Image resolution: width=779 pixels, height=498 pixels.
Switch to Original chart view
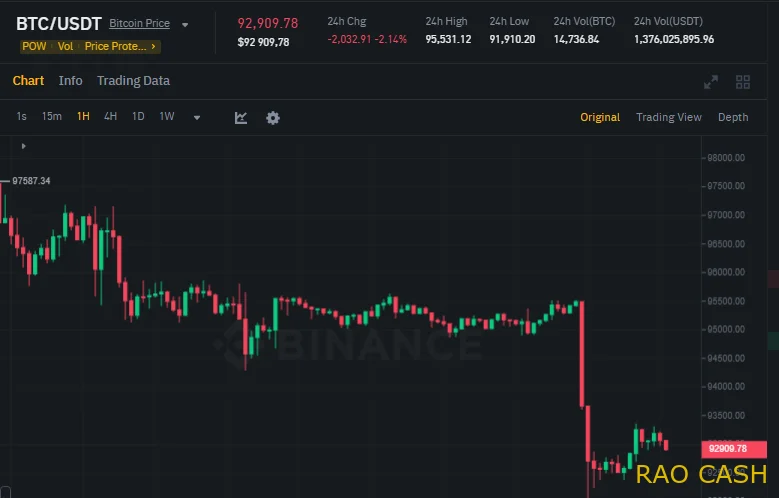pyautogui.click(x=600, y=117)
